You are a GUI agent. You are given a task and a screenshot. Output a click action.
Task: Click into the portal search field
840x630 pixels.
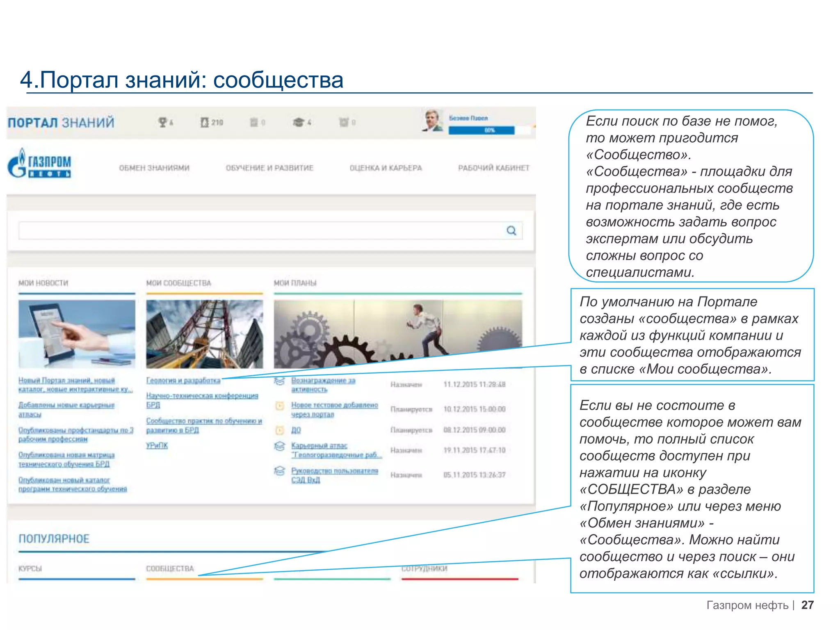click(x=262, y=231)
